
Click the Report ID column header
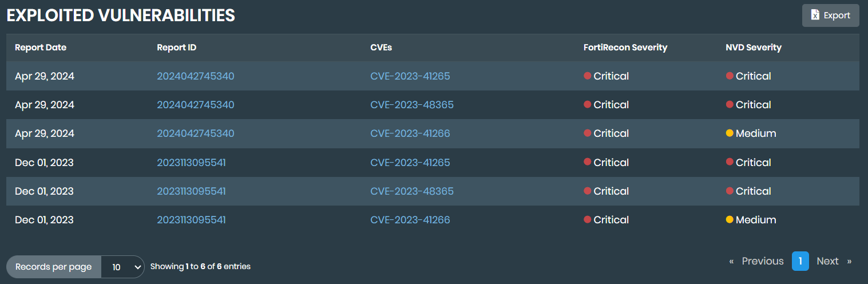(176, 48)
